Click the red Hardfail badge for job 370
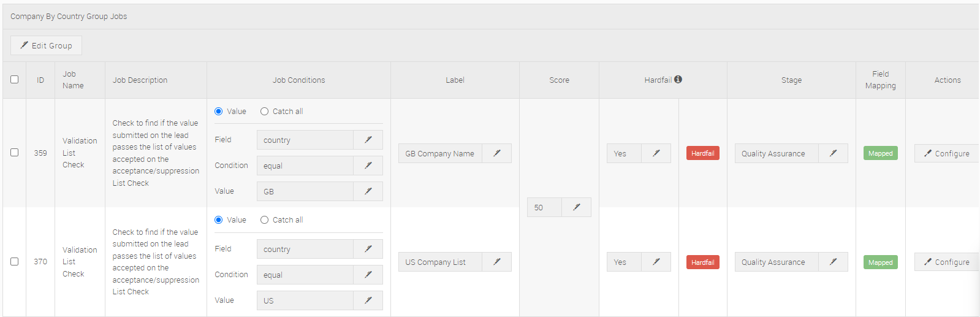Viewport: 980px width, 317px height. tap(702, 262)
